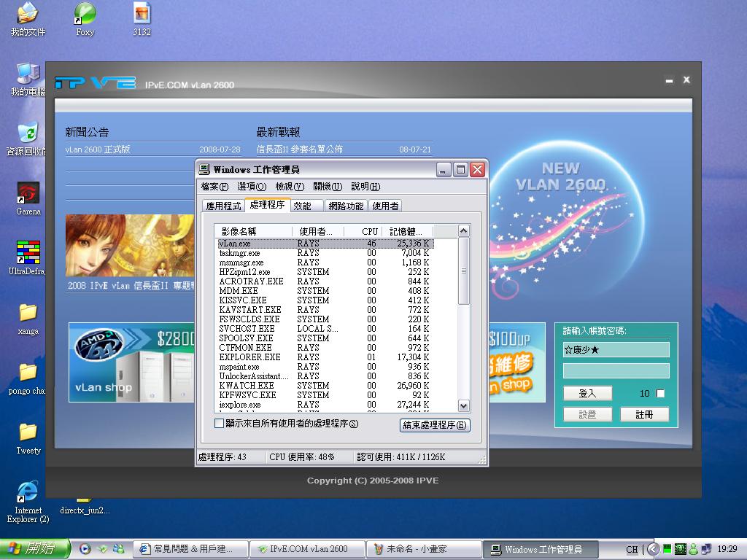Select Internet Explorer (2) desktop shortcut
The image size is (747, 560).
point(28,492)
